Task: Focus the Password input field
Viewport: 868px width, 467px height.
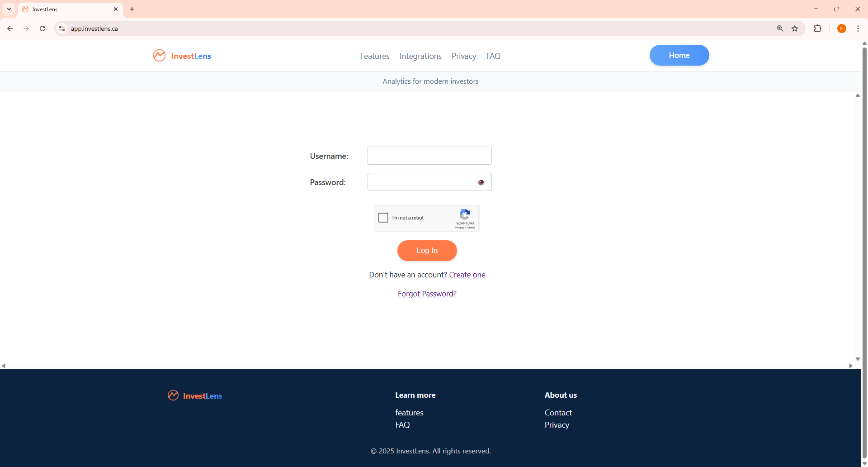Action: pyautogui.click(x=429, y=182)
